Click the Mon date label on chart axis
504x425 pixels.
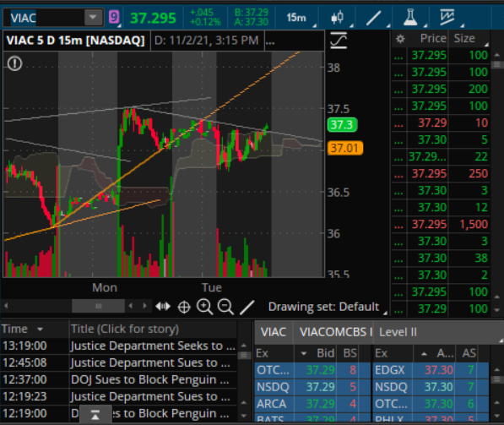pos(105,287)
